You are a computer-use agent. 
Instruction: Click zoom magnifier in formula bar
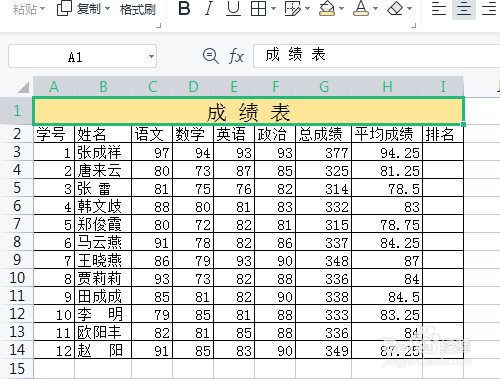tap(211, 56)
